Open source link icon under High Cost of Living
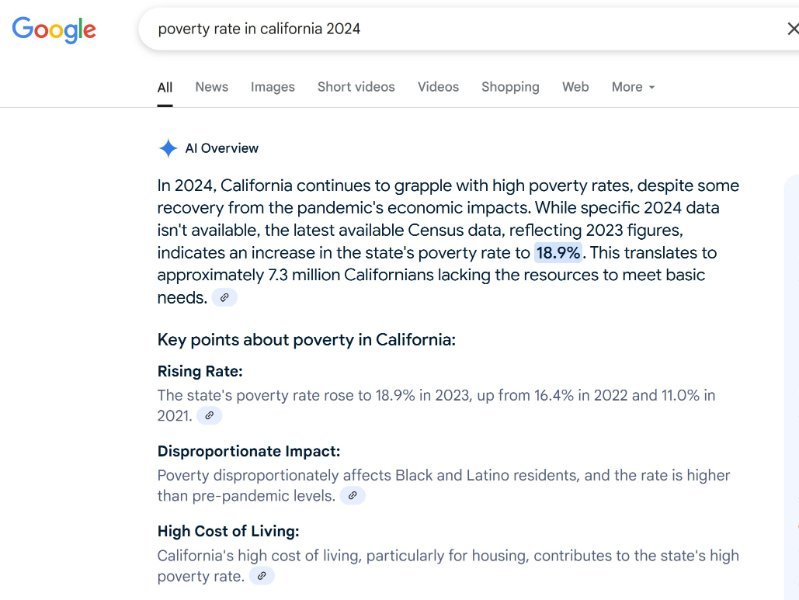Screen dimensions: 799x600 tap(262, 576)
